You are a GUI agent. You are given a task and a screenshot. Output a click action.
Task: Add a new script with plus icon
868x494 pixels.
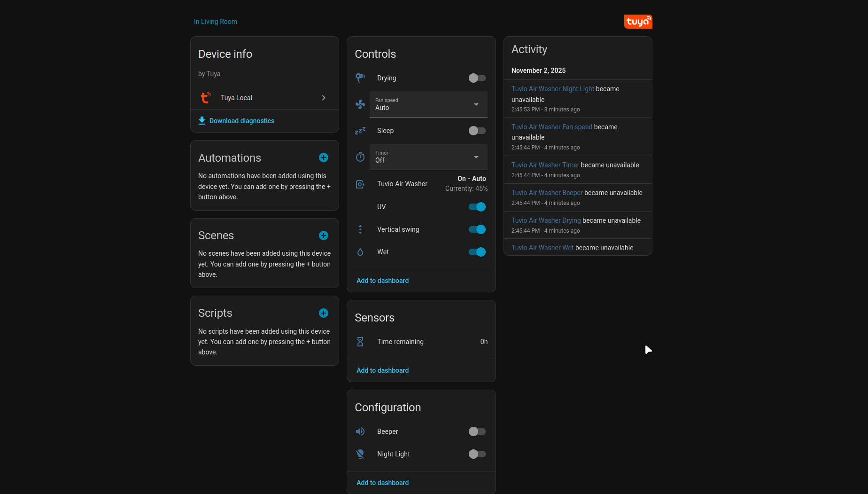coord(324,313)
